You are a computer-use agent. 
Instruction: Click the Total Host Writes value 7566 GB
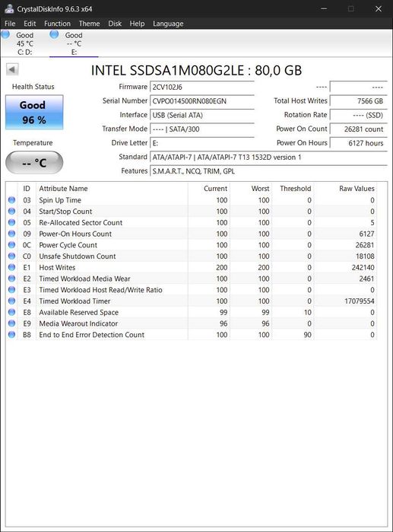click(x=359, y=100)
